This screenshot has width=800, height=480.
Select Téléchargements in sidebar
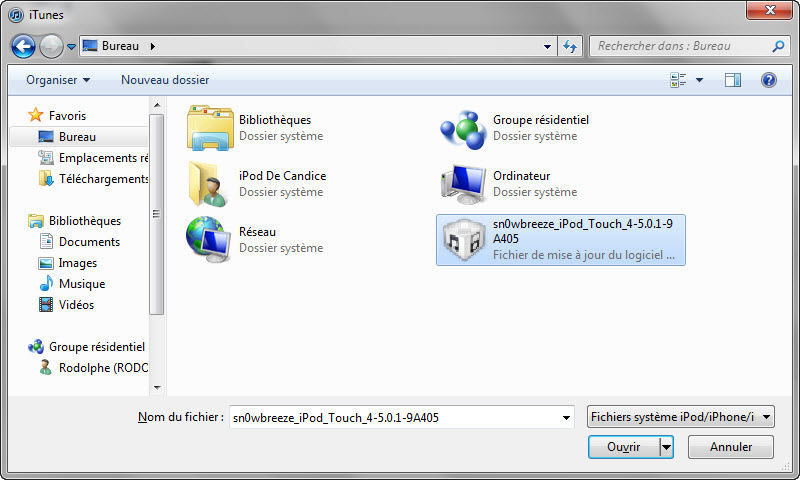[x=104, y=179]
